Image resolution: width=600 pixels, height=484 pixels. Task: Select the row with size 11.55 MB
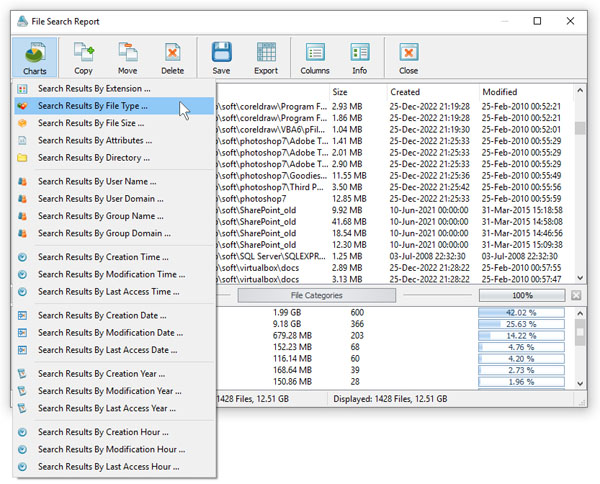(x=395, y=176)
